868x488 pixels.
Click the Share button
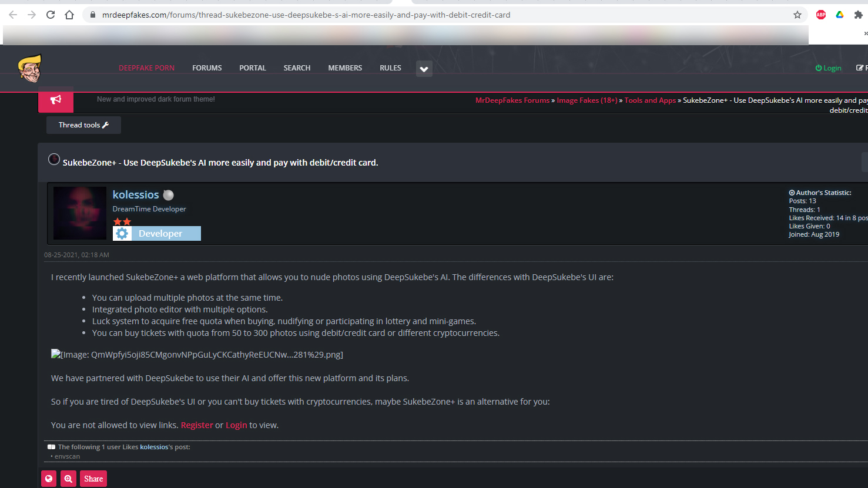[x=93, y=479]
